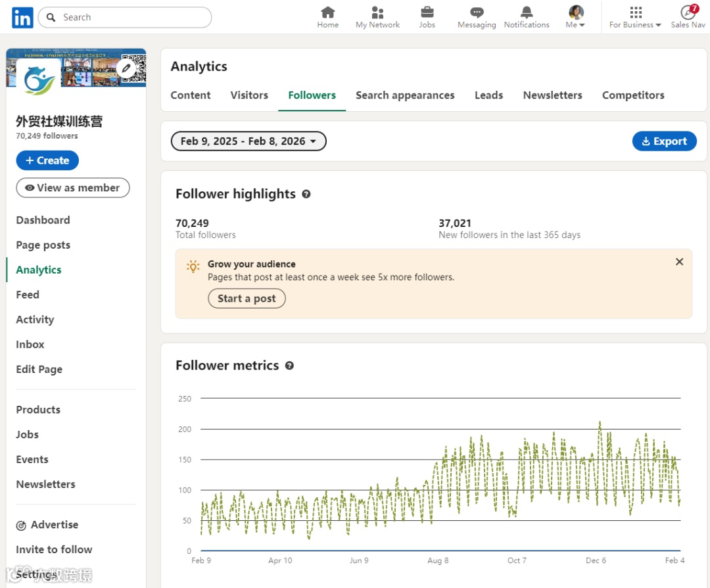This screenshot has height=588, width=710.
Task: Open Invite to follow
Action: click(x=54, y=550)
